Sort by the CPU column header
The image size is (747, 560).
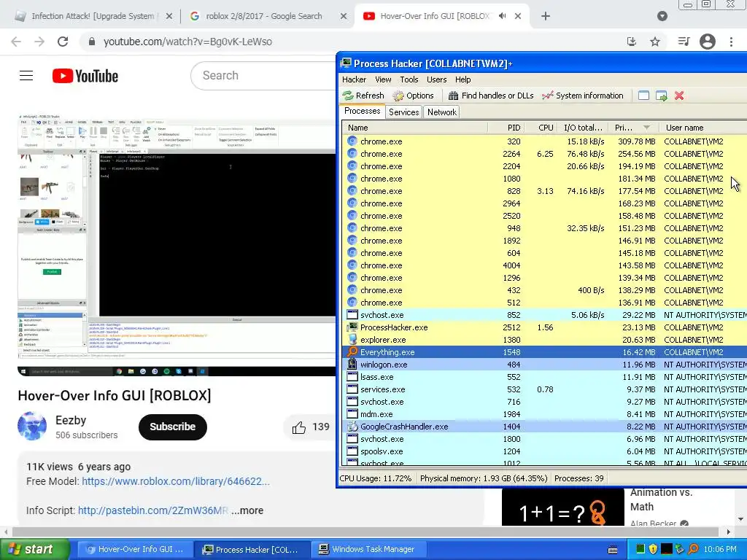click(541, 128)
